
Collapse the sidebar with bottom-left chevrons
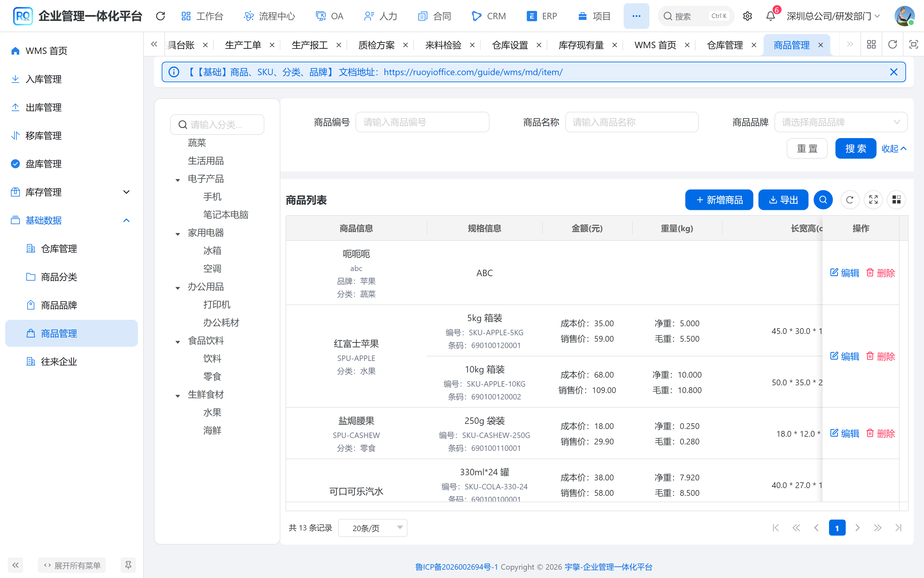[15, 565]
